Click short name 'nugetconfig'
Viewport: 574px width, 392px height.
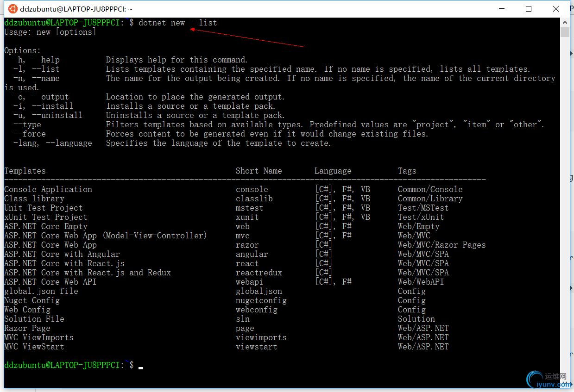point(261,300)
